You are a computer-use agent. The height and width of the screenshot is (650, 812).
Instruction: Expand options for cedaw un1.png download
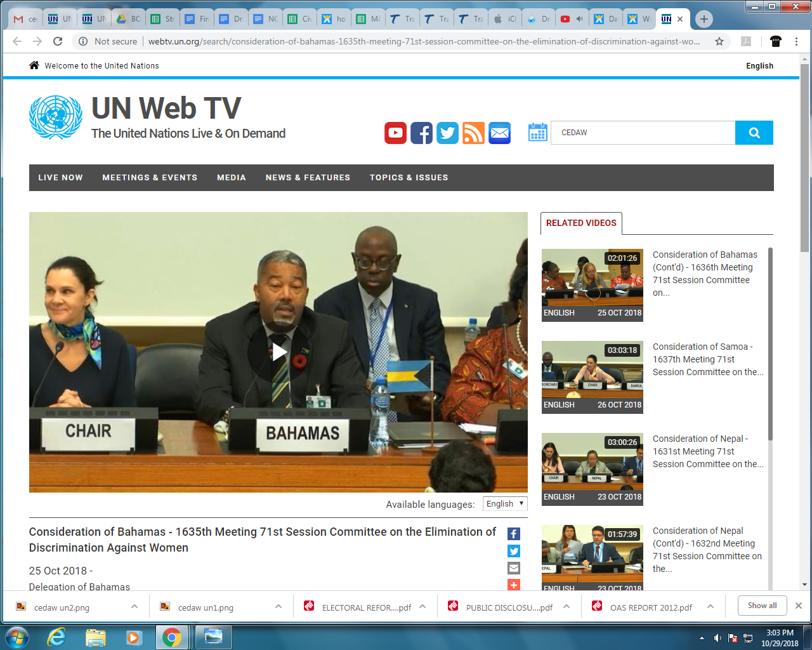(278, 607)
